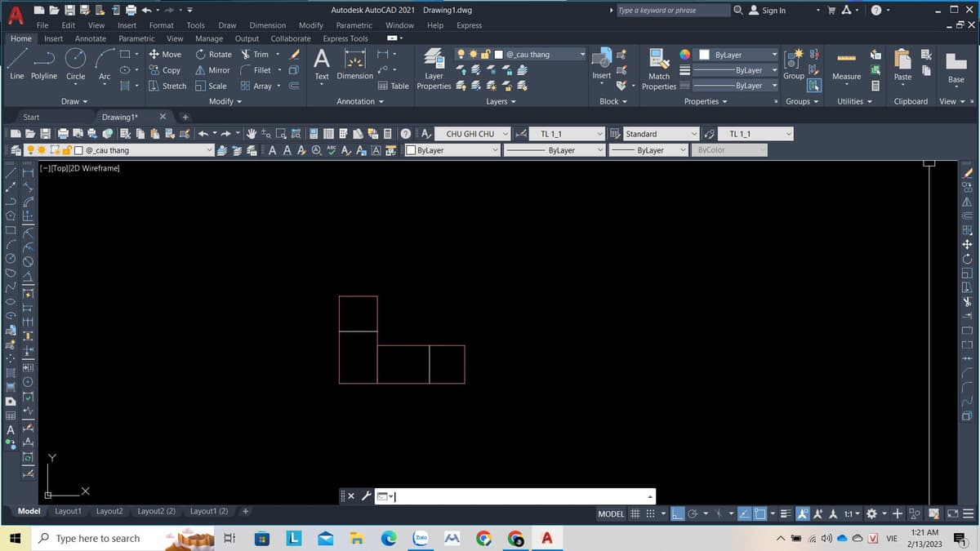Click the Customization hamburger icon in status bar
The width and height of the screenshot is (980, 551).
968,514
